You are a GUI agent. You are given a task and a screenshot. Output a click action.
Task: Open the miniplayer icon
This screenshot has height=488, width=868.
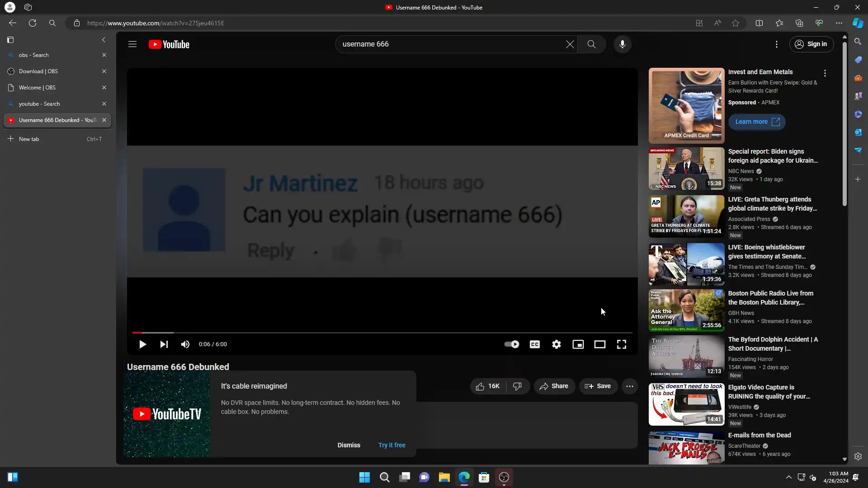pyautogui.click(x=578, y=344)
